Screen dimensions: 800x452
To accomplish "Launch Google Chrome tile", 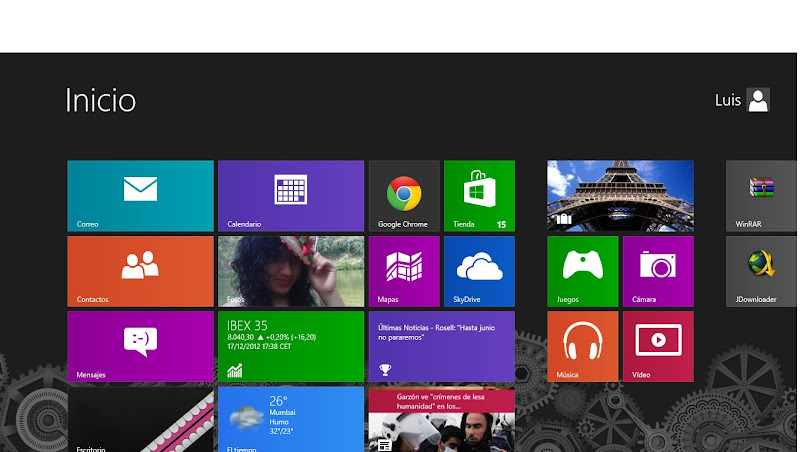I will (x=404, y=196).
